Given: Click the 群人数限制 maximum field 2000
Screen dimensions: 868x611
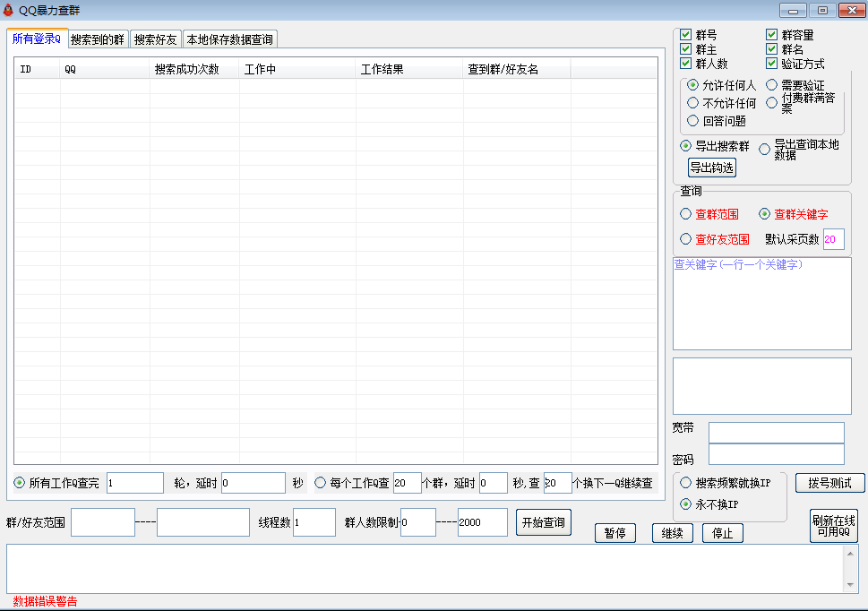Looking at the screenshot, I should click(x=482, y=522).
